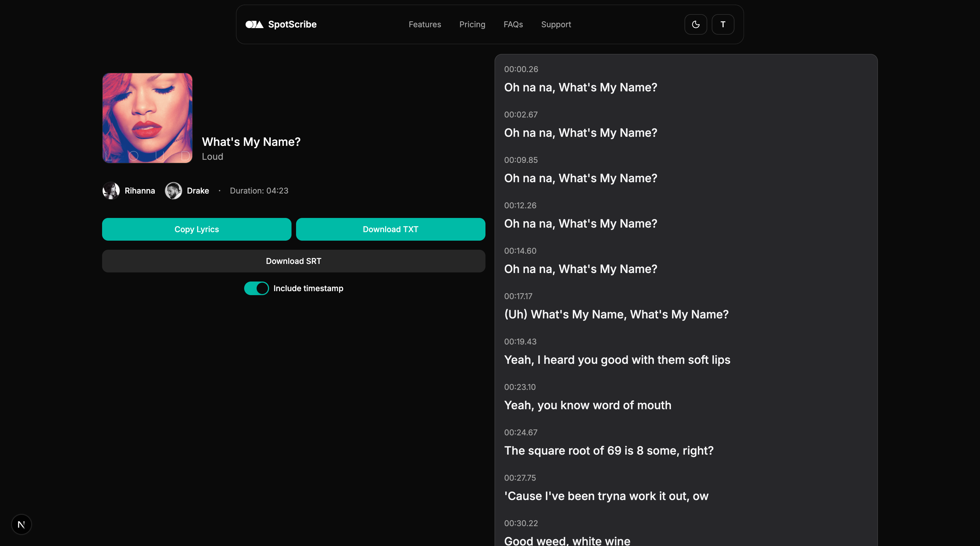
Task: Disable the Include timestamp toggle
Action: (x=256, y=288)
